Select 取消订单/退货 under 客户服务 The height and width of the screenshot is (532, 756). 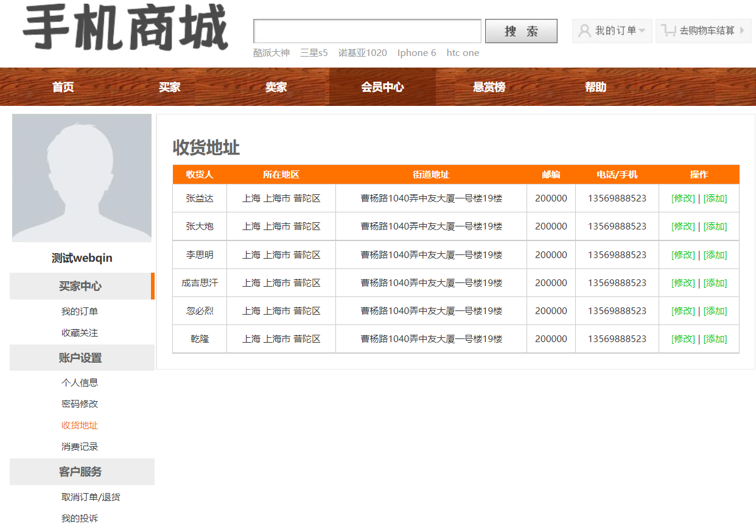(91, 497)
